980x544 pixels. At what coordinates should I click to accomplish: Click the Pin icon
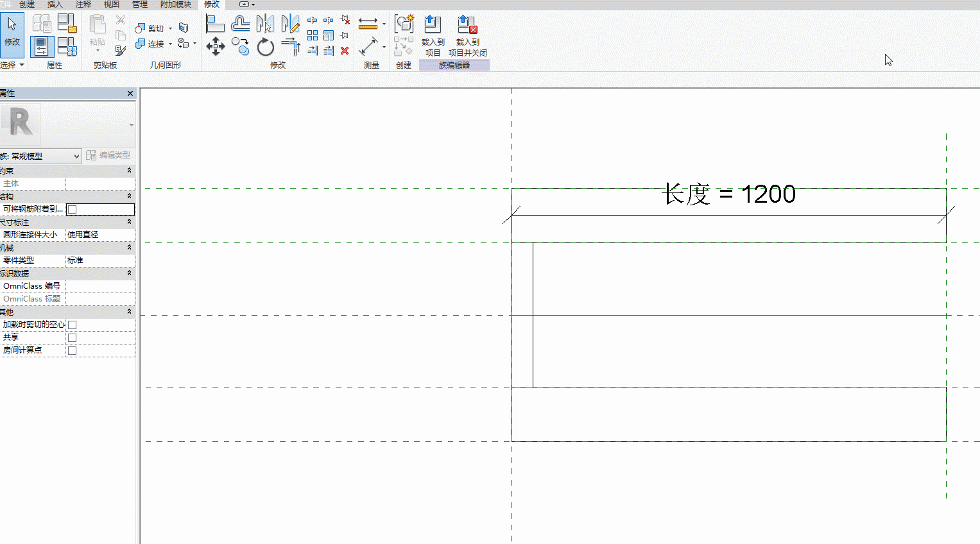pyautogui.click(x=345, y=35)
